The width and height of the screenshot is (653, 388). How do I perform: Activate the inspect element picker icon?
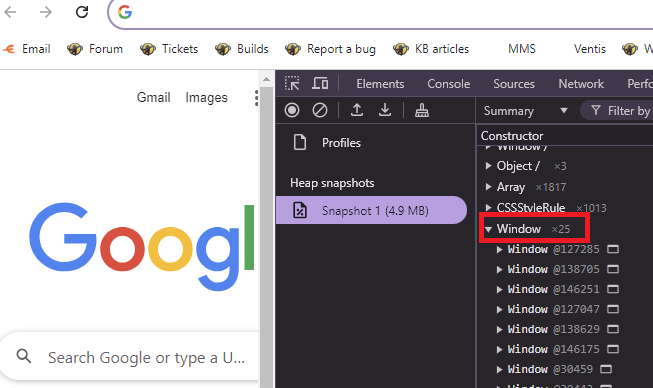[292, 84]
